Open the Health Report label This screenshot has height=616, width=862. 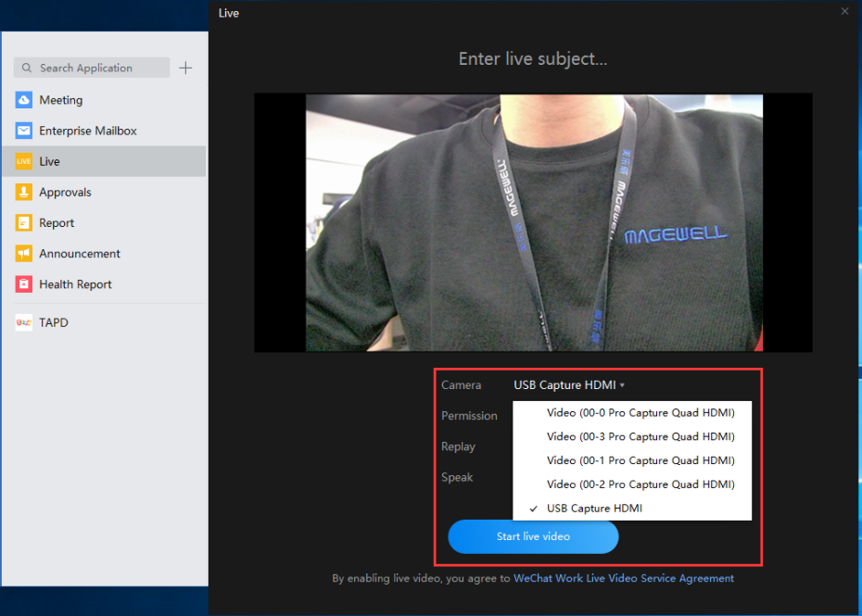75,284
